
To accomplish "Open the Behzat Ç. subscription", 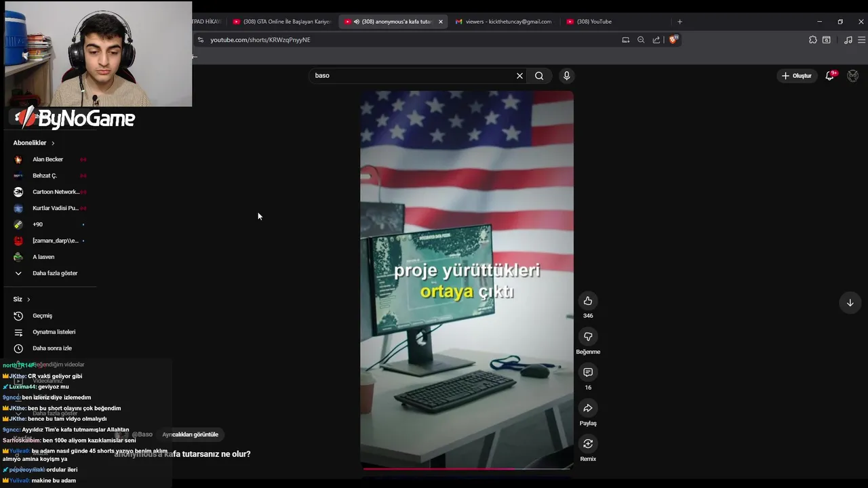I will click(x=45, y=176).
